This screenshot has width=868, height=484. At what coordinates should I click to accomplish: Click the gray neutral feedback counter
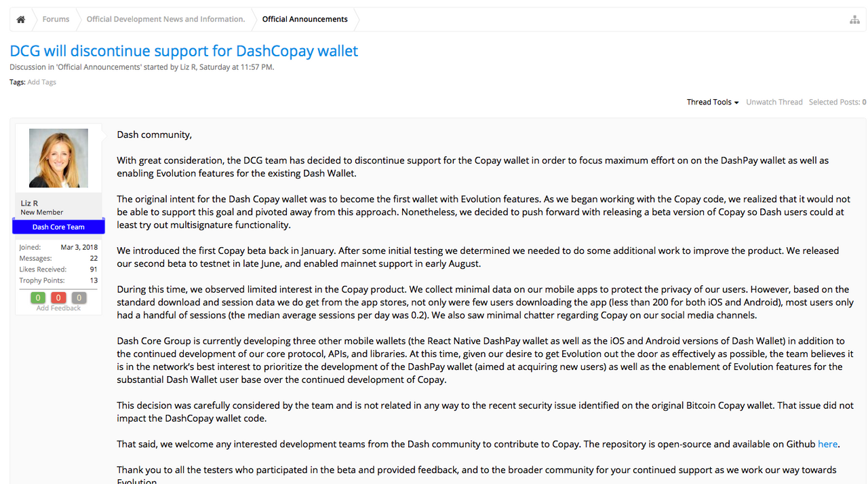point(79,298)
